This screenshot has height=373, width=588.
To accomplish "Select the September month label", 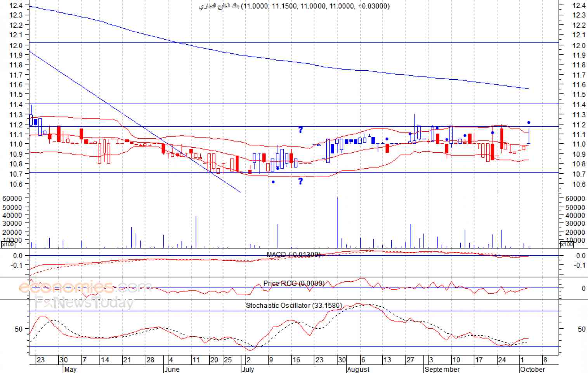I will pyautogui.click(x=442, y=369).
